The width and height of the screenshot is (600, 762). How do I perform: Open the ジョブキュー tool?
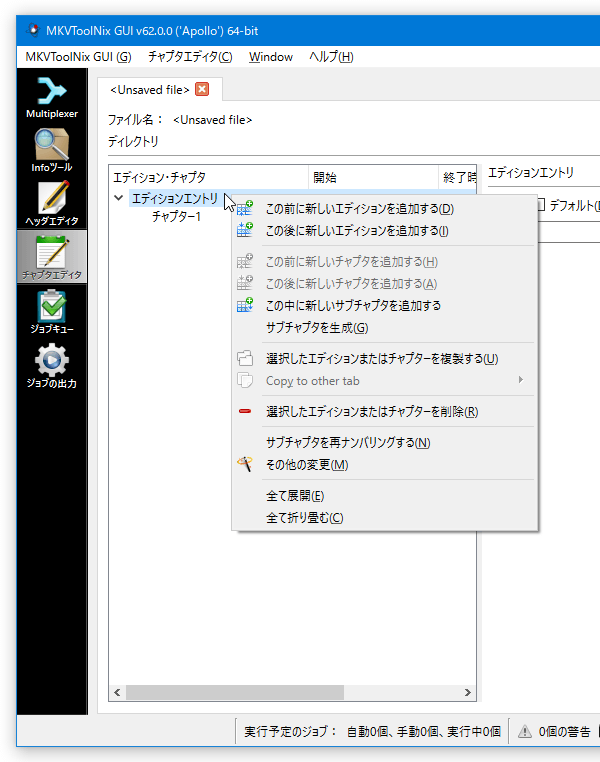click(x=51, y=312)
